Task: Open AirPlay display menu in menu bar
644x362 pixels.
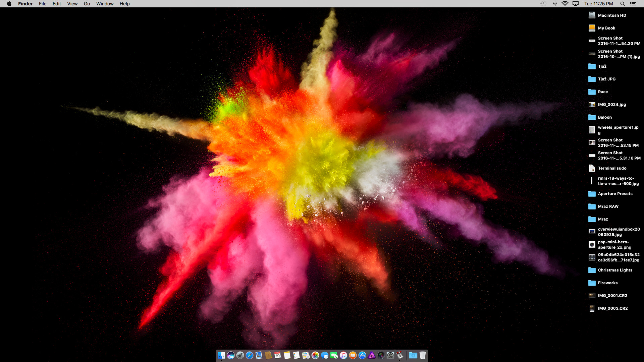Action: click(576, 4)
